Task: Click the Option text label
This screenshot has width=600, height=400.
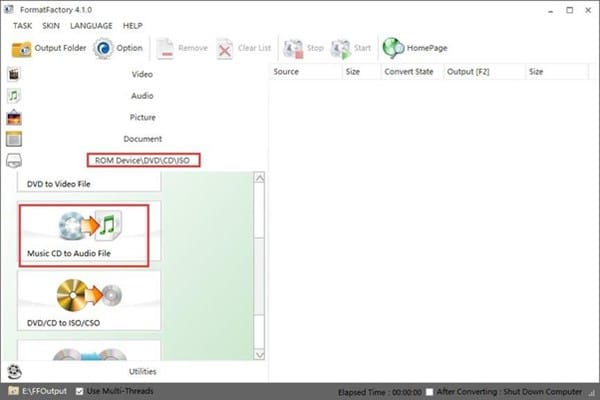Action: [129, 48]
